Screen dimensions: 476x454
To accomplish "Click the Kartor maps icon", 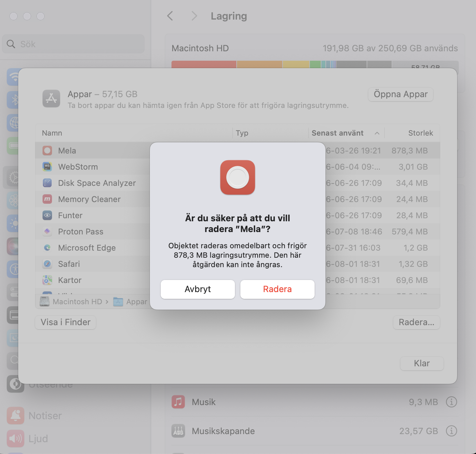I will 47,280.
